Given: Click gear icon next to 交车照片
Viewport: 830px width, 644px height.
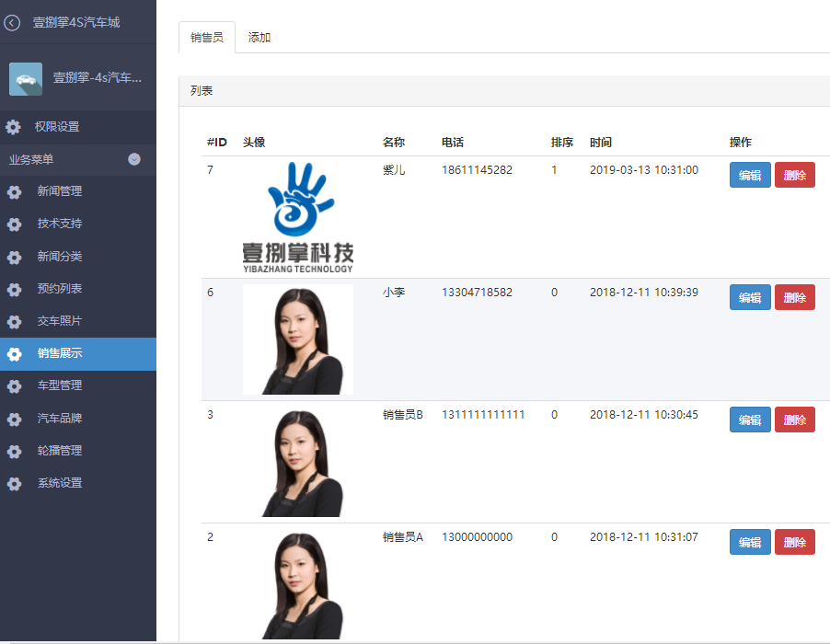Looking at the screenshot, I should pos(15,321).
